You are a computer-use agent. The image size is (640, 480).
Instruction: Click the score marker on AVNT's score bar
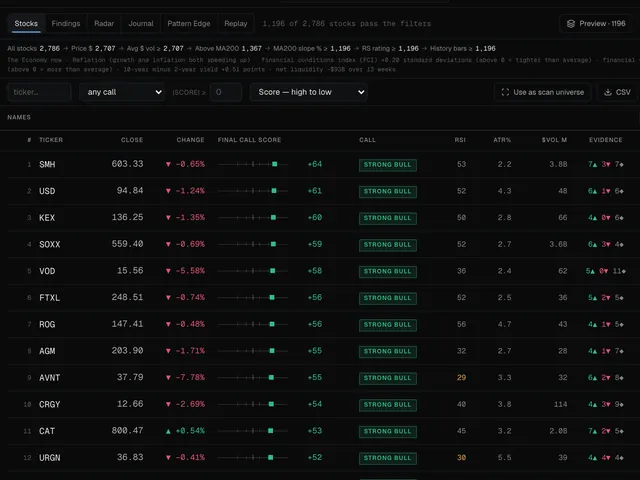click(x=271, y=378)
